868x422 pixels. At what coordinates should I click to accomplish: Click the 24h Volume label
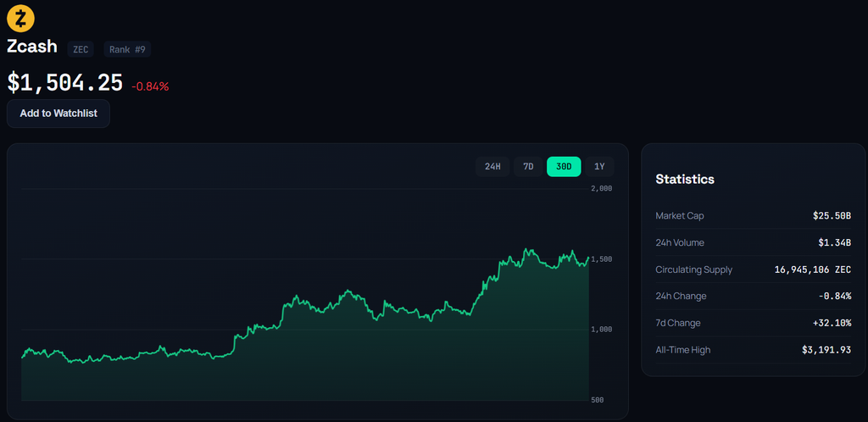click(x=680, y=243)
